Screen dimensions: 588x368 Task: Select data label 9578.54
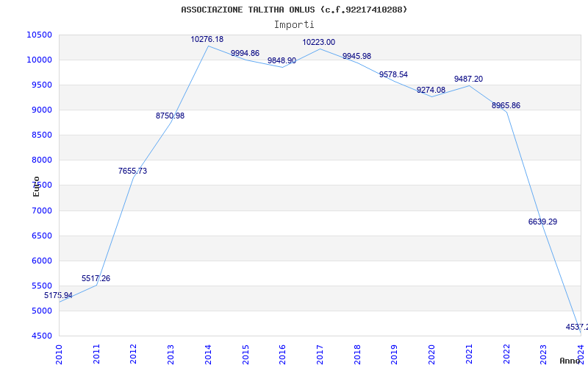coord(393,75)
